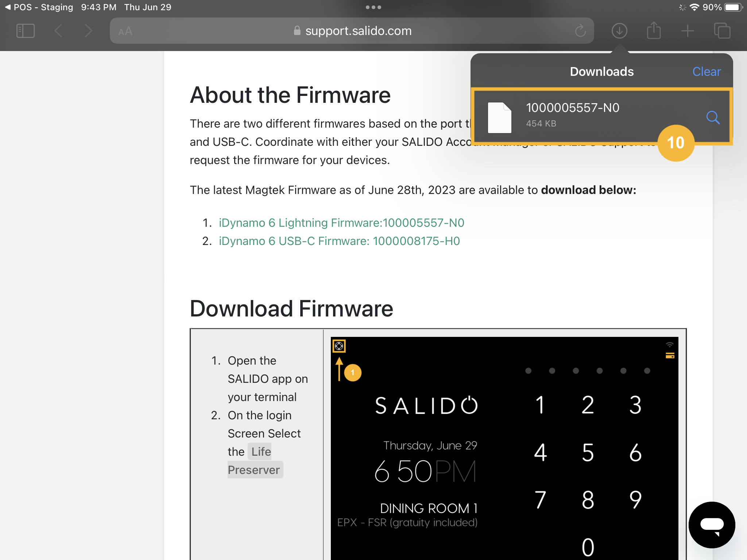Screen dimensions: 747x560
Task: Reveal the downloaded file with the magnifier icon
Action: pos(713,117)
